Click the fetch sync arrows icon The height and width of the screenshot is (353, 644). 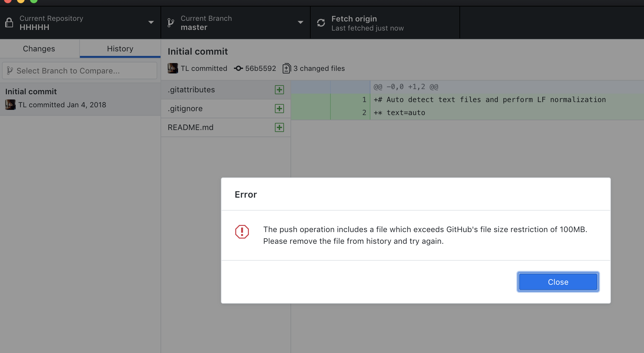[x=321, y=23]
